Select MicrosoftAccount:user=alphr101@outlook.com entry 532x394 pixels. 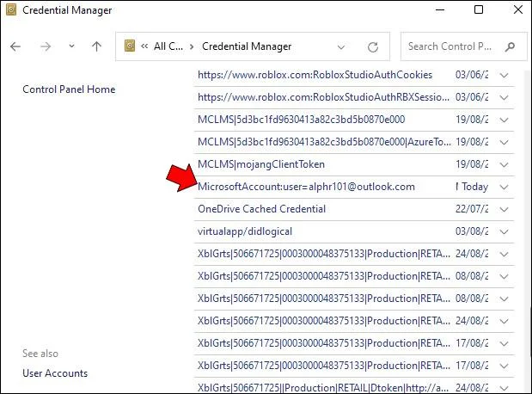pos(306,187)
